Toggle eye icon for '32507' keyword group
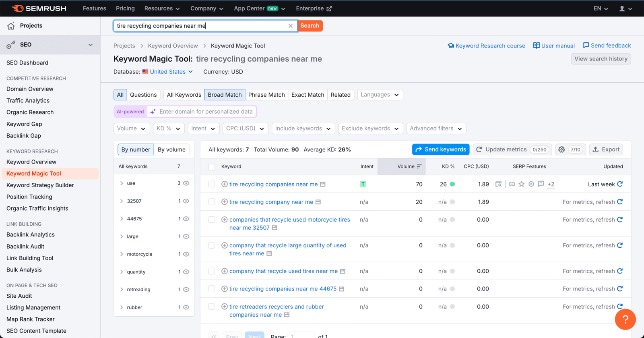The width and height of the screenshot is (644, 338). pyautogui.click(x=186, y=201)
